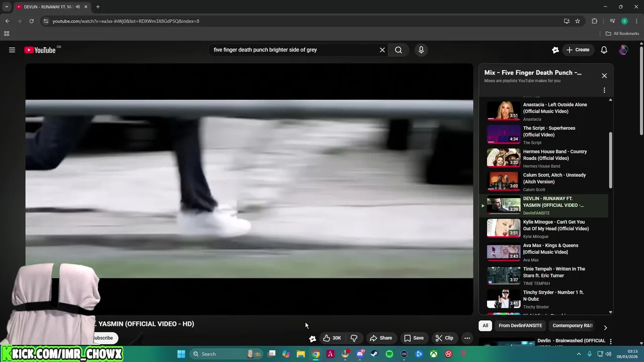
Task: Open a new browser tab
Action: [x=98, y=7]
